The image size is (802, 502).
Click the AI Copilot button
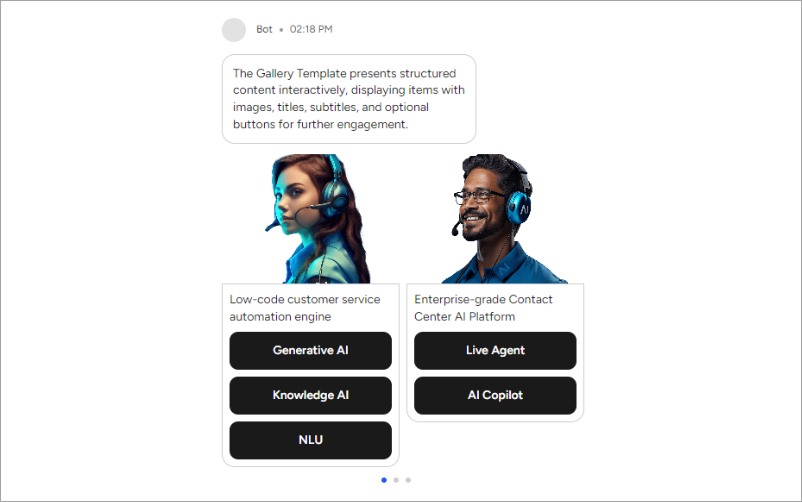click(x=495, y=396)
